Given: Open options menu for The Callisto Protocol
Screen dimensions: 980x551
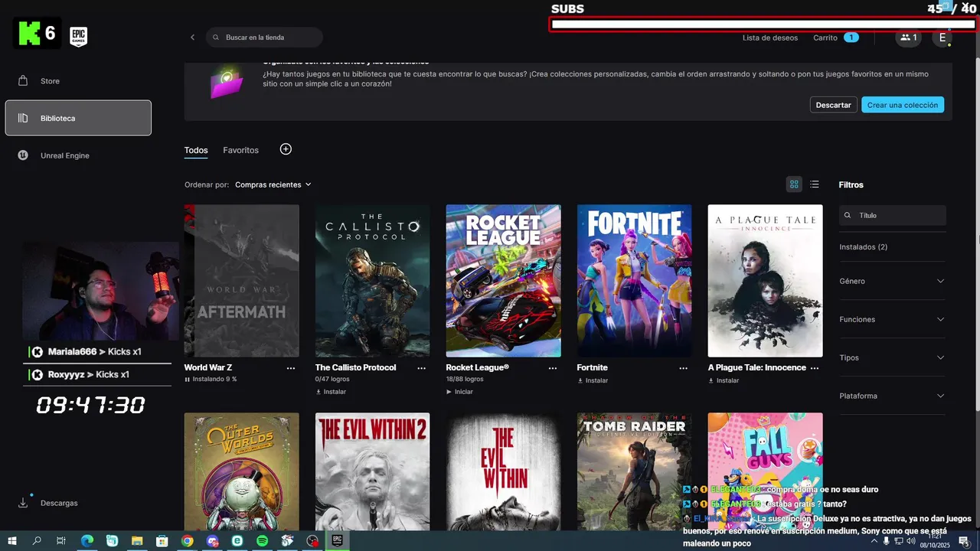Looking at the screenshot, I should pyautogui.click(x=422, y=368).
